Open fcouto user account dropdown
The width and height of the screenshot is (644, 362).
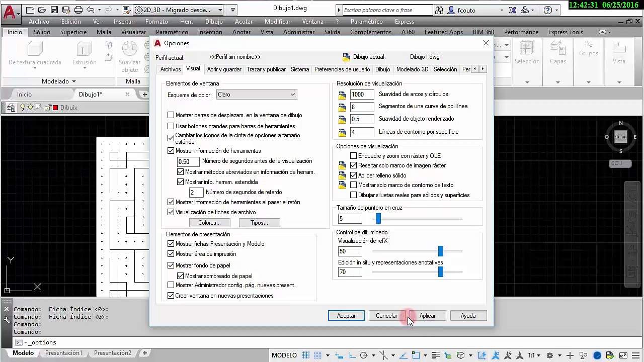pos(501,10)
